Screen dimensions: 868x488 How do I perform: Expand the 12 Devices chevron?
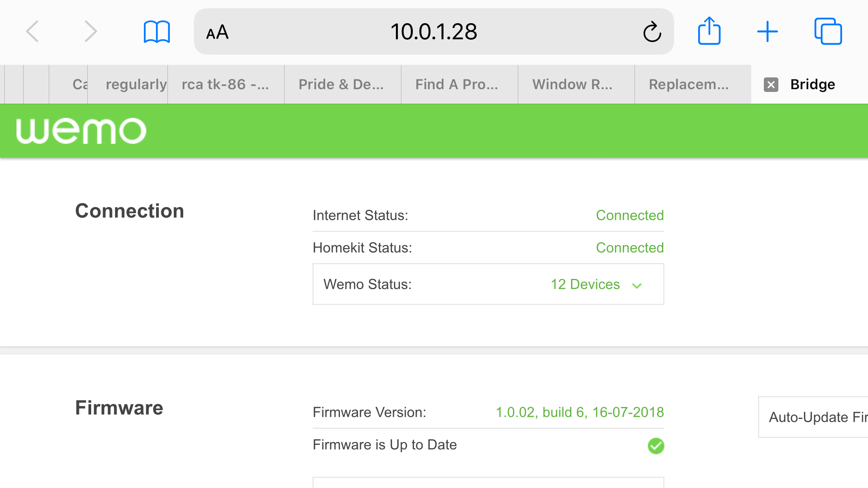pos(637,286)
